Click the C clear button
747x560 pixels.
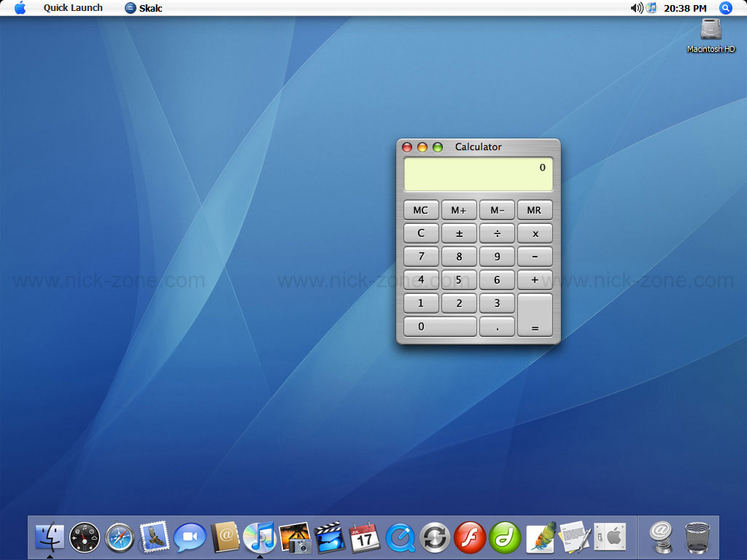(421, 233)
